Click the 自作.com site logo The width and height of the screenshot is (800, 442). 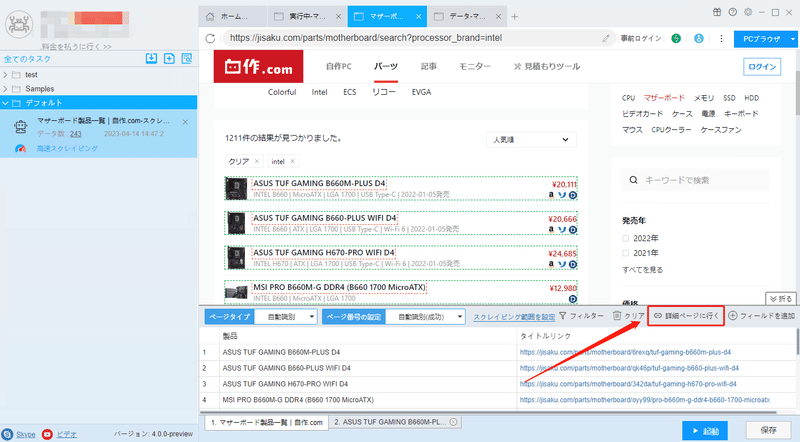pos(258,66)
